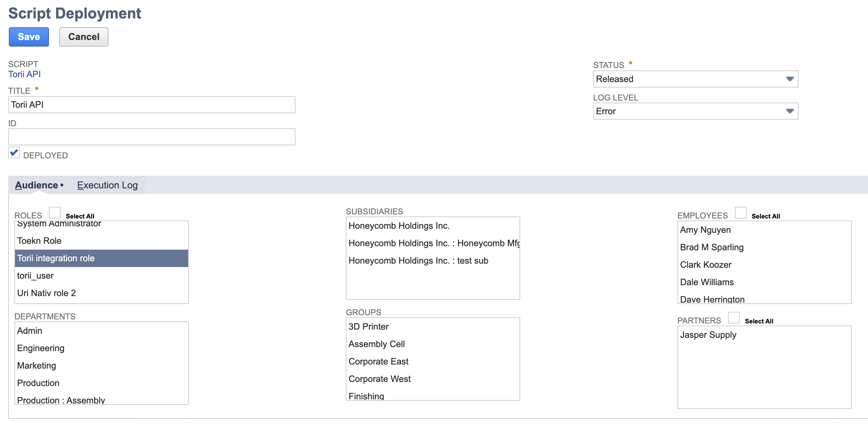Select Uri Nativ role 2
The image size is (868, 424).
click(x=102, y=293)
